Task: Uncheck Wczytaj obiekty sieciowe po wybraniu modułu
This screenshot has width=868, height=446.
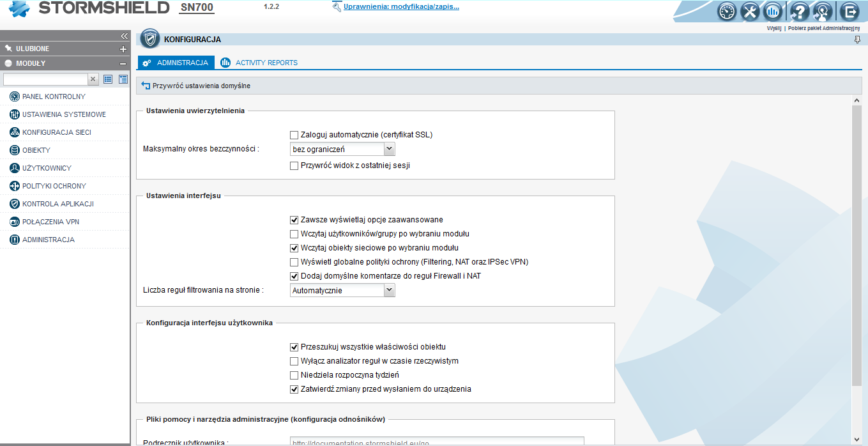Action: click(294, 248)
